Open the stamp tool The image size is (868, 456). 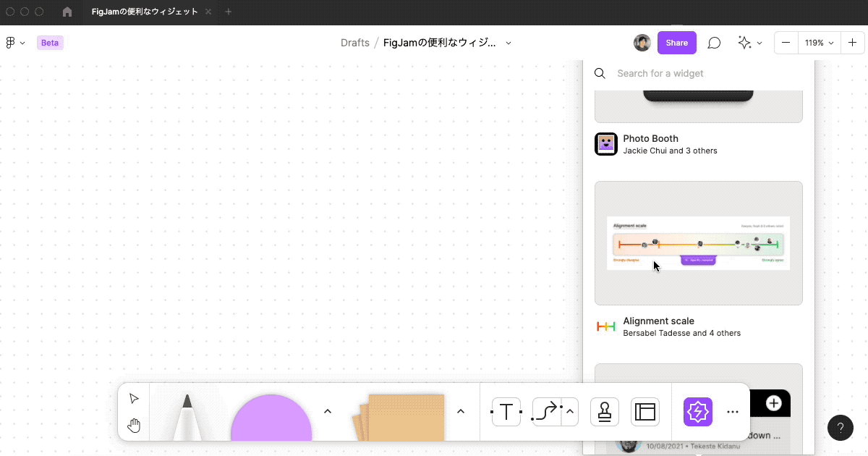click(x=604, y=412)
